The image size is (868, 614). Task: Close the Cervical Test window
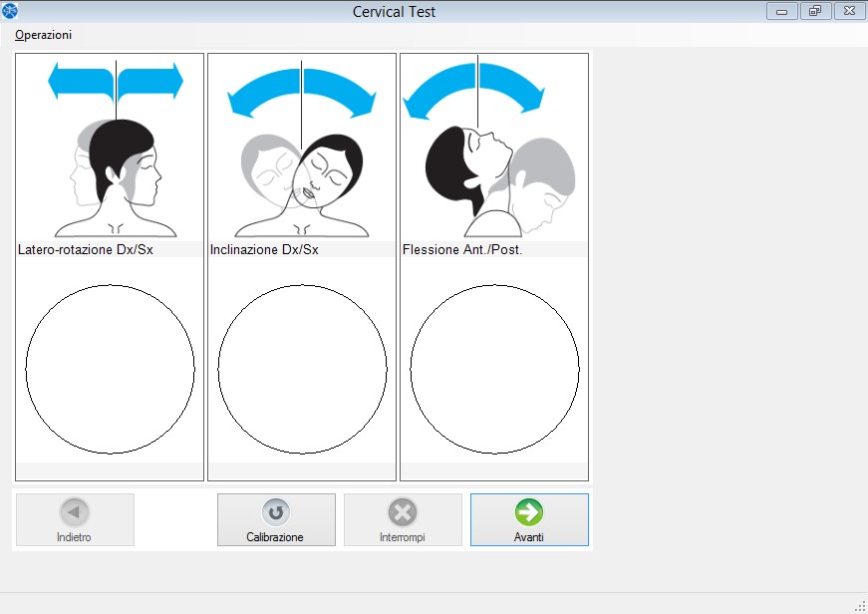(849, 11)
